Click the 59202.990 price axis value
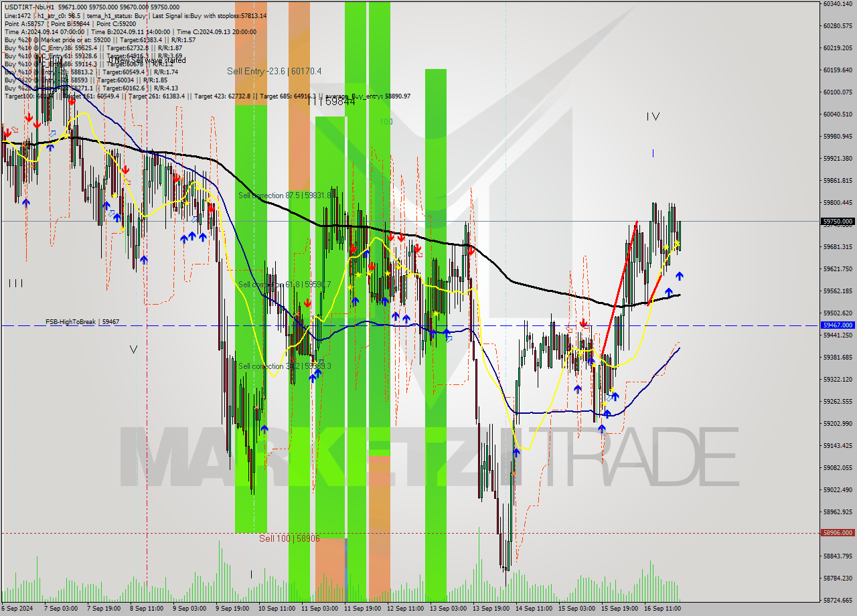The height and width of the screenshot is (616, 857). point(838,423)
